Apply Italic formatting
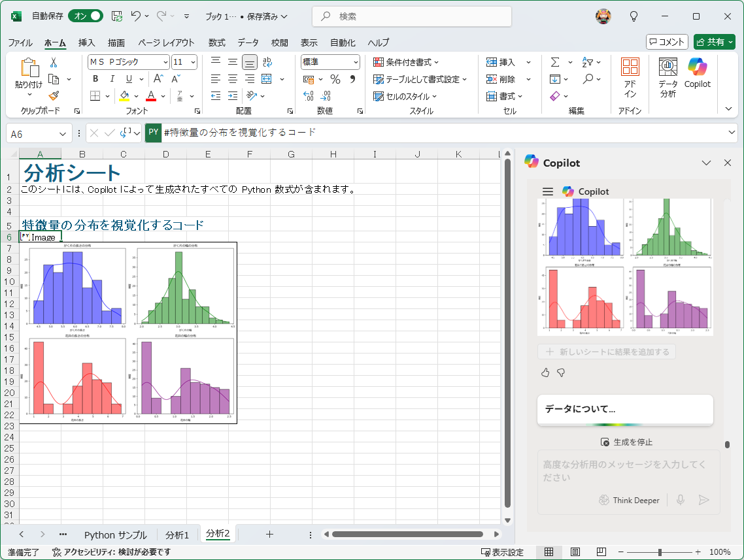This screenshot has height=560, width=744. click(x=112, y=78)
